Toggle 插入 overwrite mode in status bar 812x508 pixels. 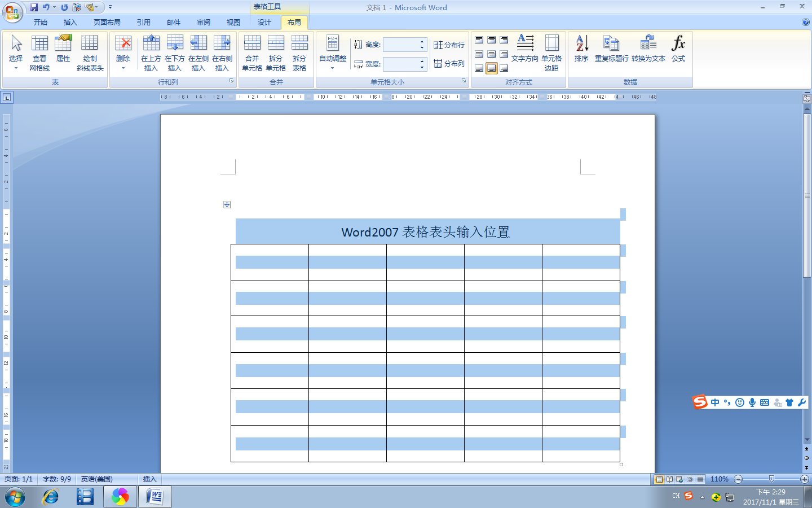pyautogui.click(x=149, y=479)
